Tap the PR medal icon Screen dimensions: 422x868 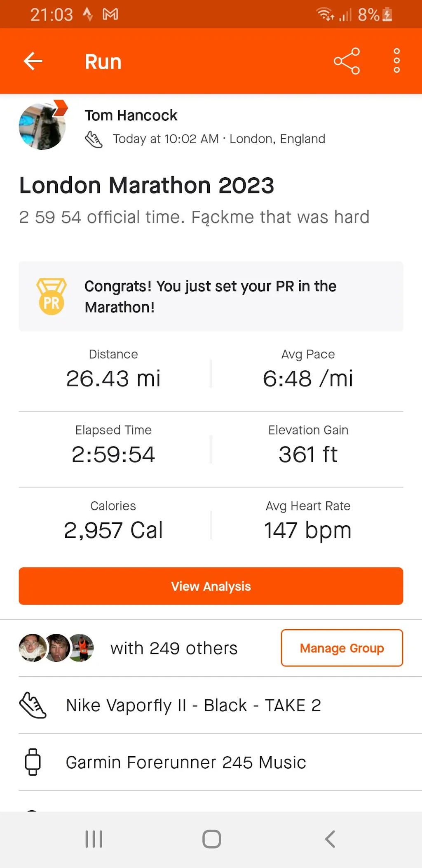(x=52, y=296)
